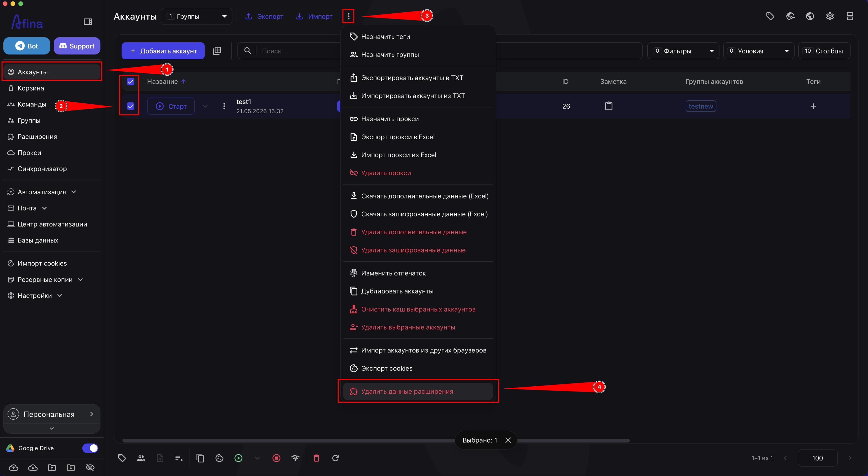Screen dimensions: 868x476
Task: Click the refresh icon in bottom toolbar
Action: click(335, 458)
